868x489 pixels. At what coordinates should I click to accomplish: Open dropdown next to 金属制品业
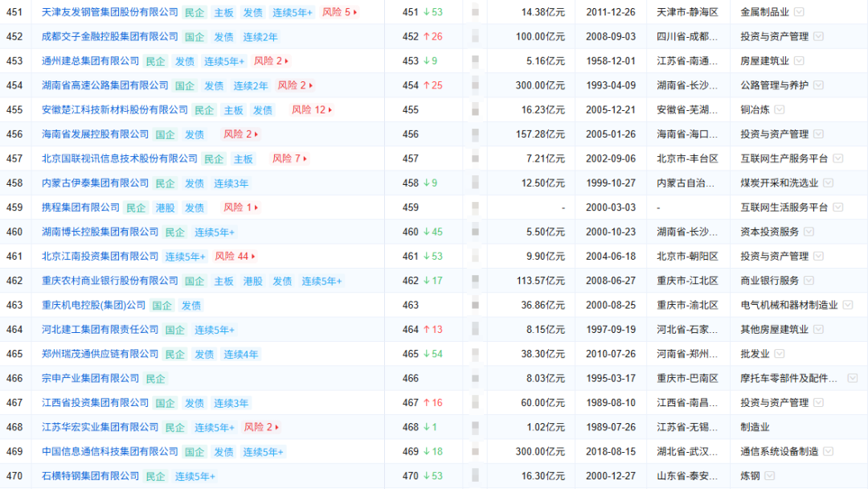tap(799, 11)
